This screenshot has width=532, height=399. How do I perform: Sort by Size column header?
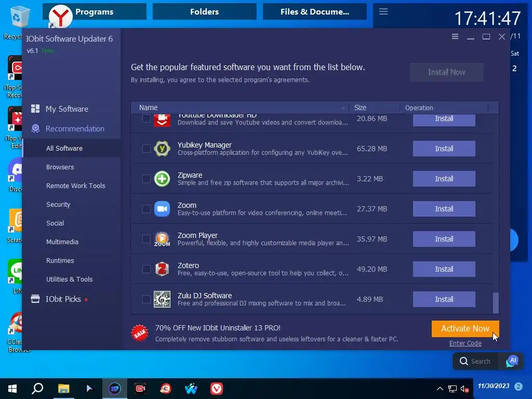click(375, 108)
